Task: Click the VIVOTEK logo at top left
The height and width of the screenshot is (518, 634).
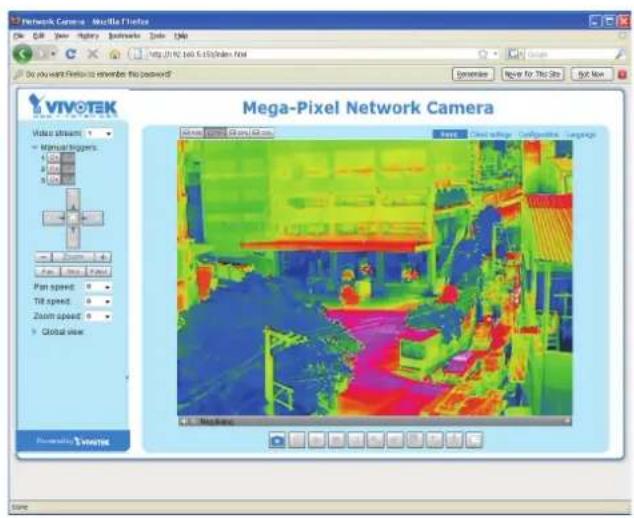Action: [73, 106]
